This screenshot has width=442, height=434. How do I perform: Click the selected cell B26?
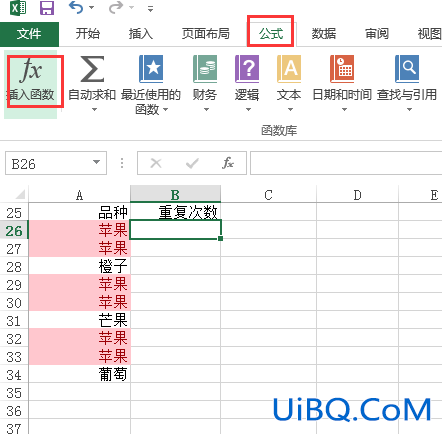(175, 229)
